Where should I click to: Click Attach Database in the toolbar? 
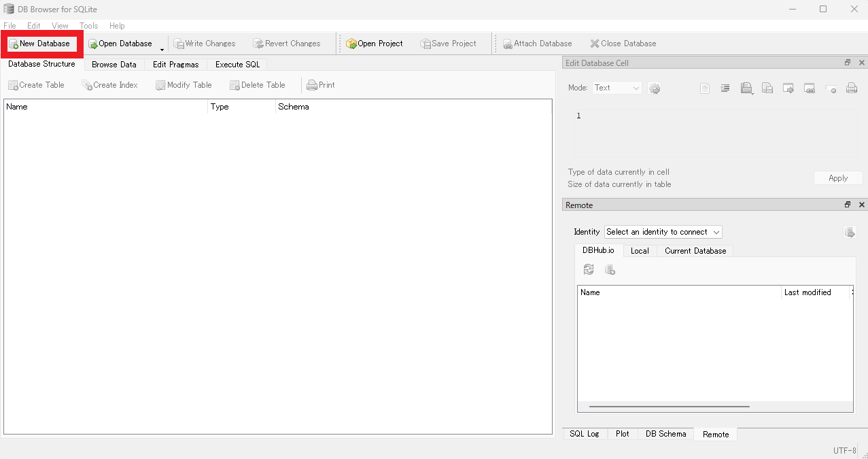pyautogui.click(x=538, y=44)
